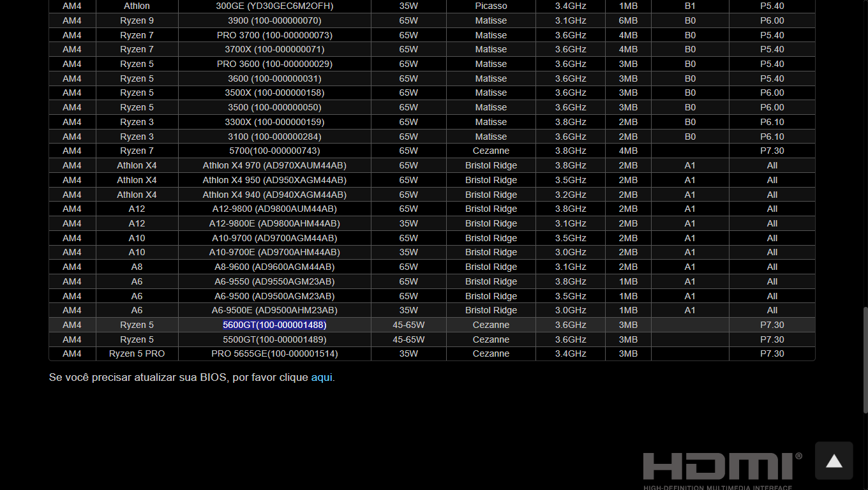868x490 pixels.
Task: Click cell 3900 (100-000000070)
Action: 274,20
